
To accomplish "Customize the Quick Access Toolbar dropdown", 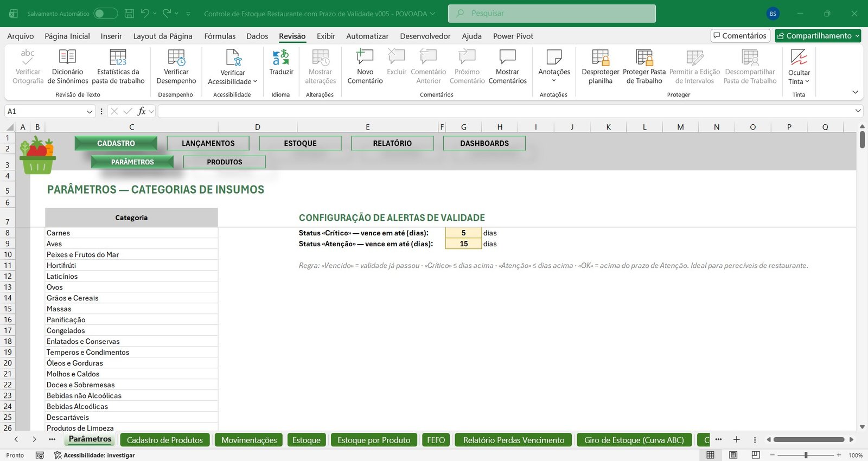I will (x=188, y=14).
